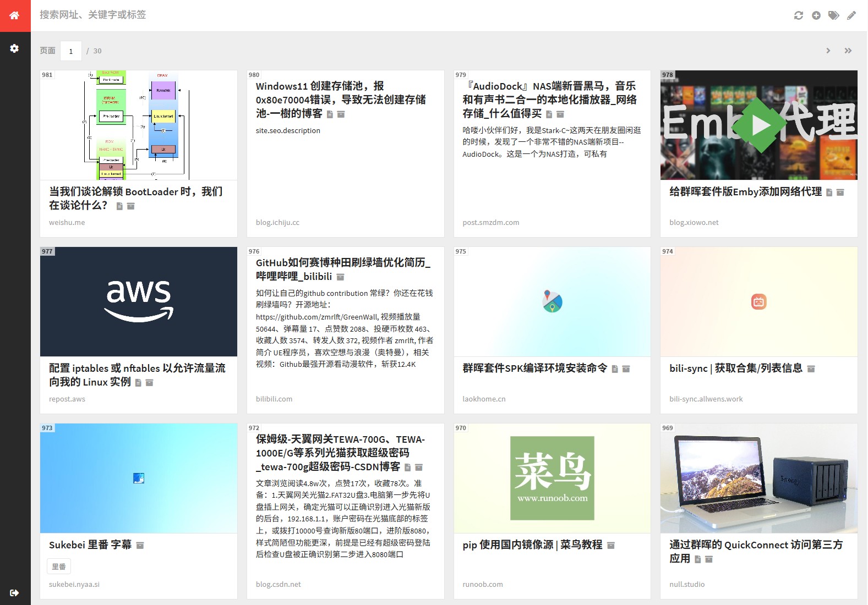
Task: Open archive of TEWA-700G bookmark
Action: [x=419, y=468]
